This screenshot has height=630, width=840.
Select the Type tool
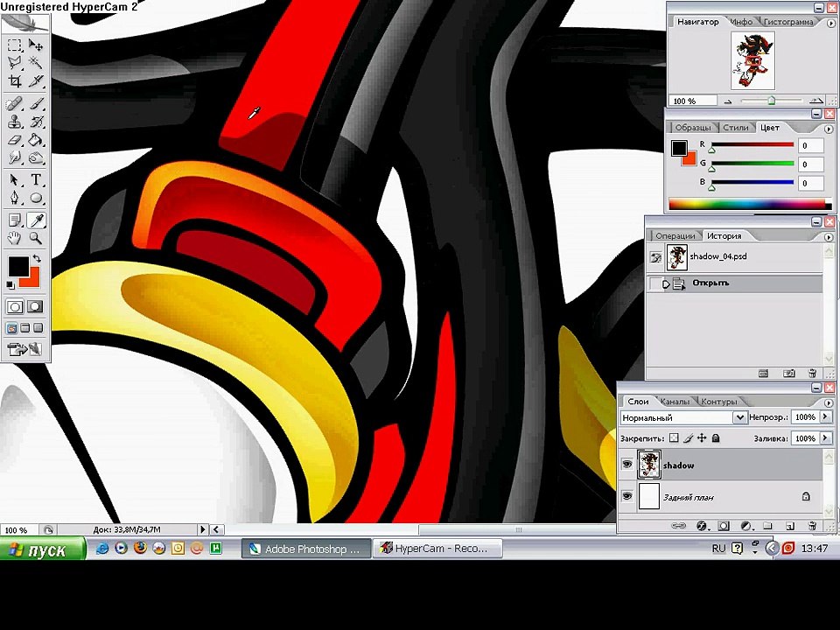click(x=36, y=179)
